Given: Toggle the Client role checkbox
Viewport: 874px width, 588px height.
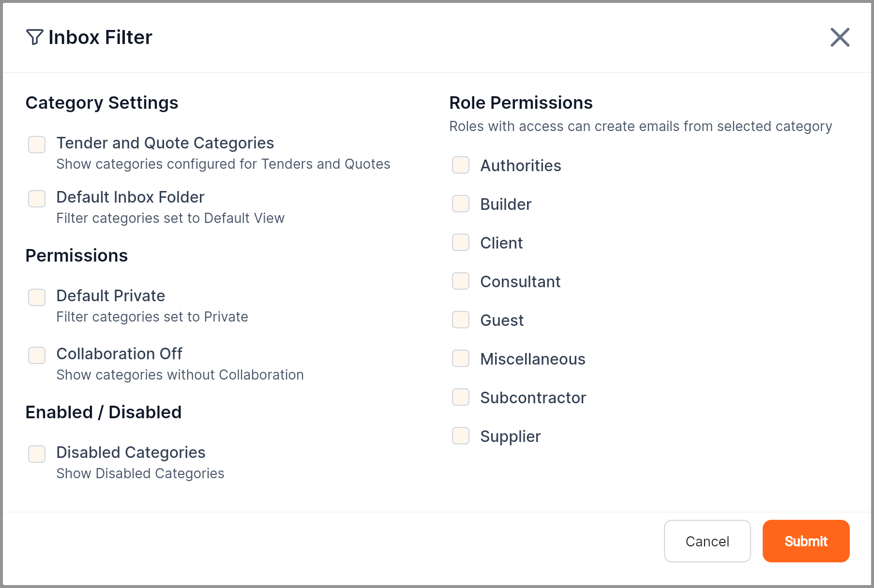Looking at the screenshot, I should pyautogui.click(x=460, y=242).
